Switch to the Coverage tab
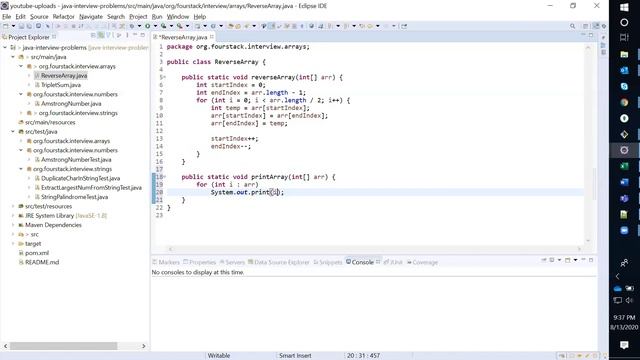 (x=422, y=262)
